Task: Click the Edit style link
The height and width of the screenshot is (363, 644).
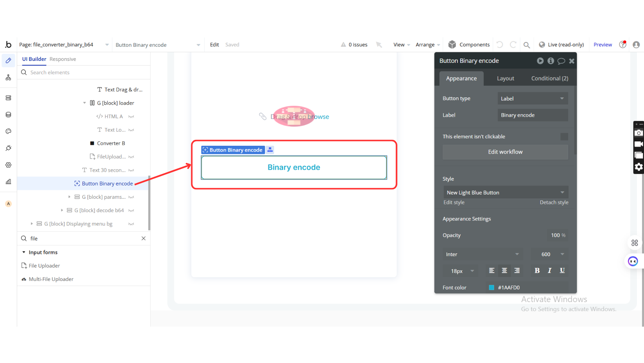Action: (454, 202)
